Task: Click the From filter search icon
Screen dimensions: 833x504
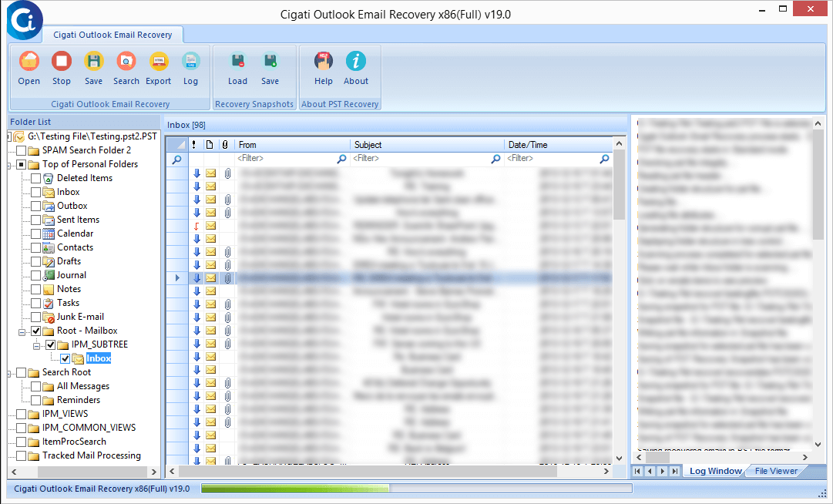Action: click(341, 158)
